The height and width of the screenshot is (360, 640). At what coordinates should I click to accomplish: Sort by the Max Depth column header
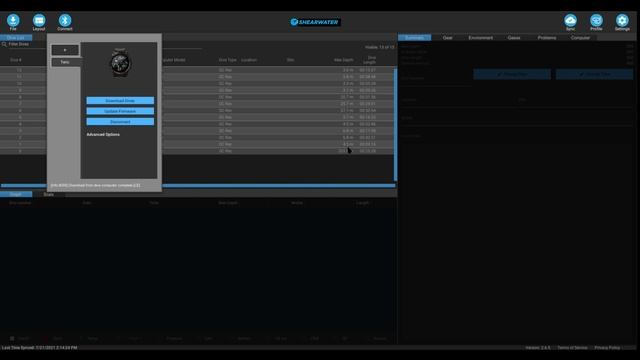point(343,60)
